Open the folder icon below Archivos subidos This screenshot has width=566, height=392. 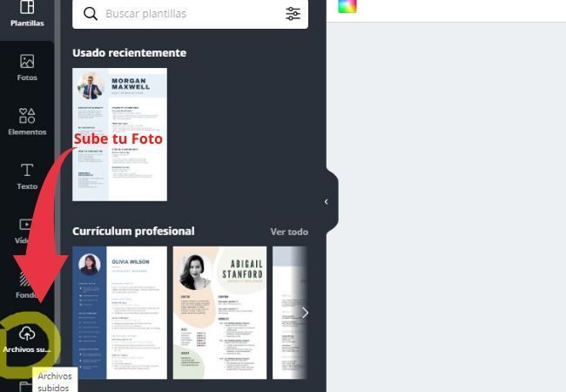25,386
